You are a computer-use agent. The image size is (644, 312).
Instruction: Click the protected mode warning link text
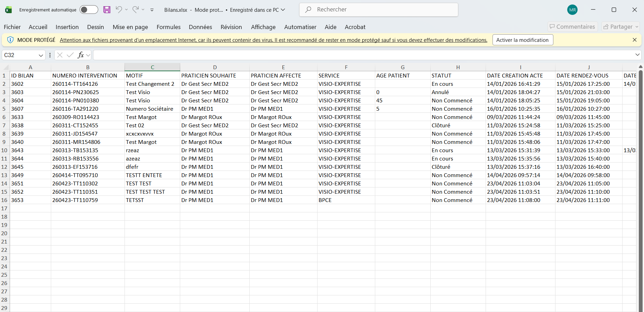click(x=273, y=40)
